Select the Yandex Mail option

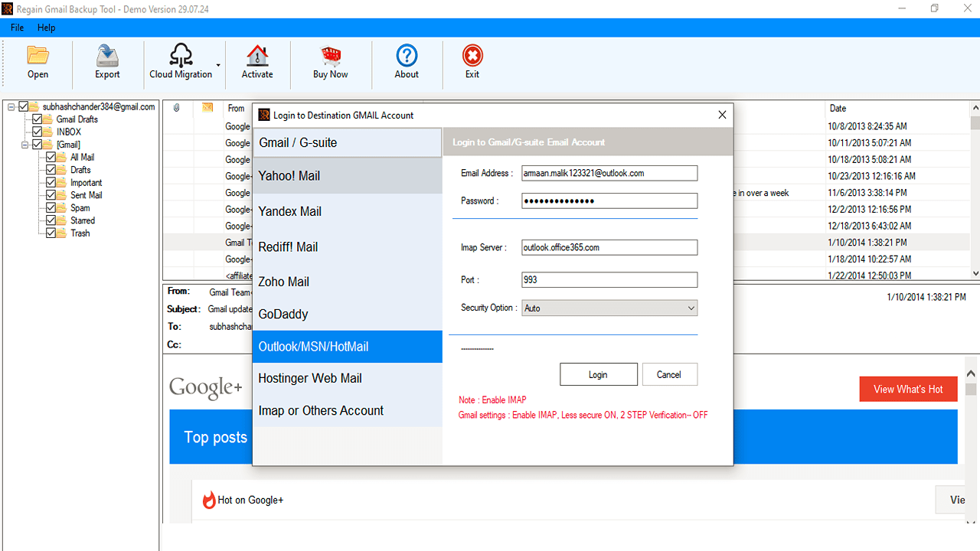tap(347, 211)
